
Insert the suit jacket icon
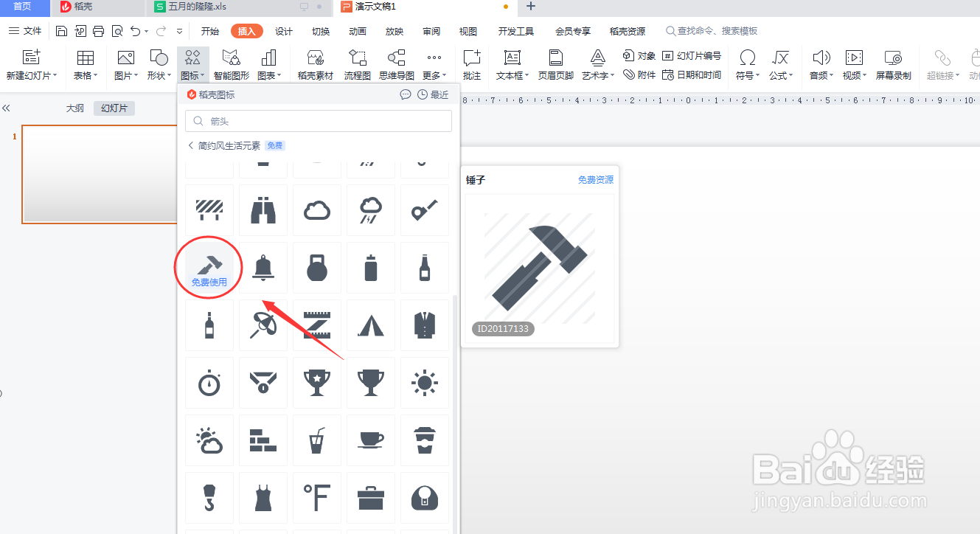coord(425,325)
